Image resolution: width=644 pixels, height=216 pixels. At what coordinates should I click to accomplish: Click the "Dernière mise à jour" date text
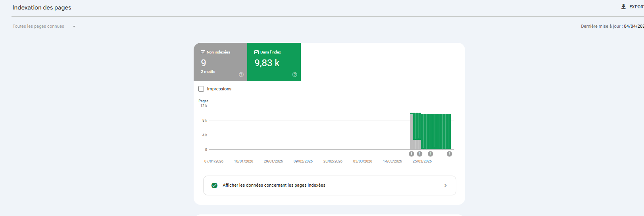[x=612, y=26]
